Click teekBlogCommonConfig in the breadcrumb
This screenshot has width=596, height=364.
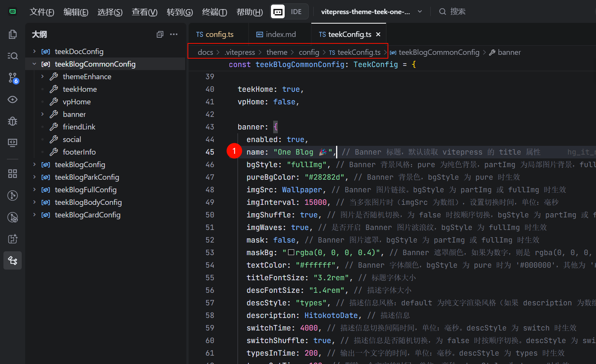click(x=434, y=52)
